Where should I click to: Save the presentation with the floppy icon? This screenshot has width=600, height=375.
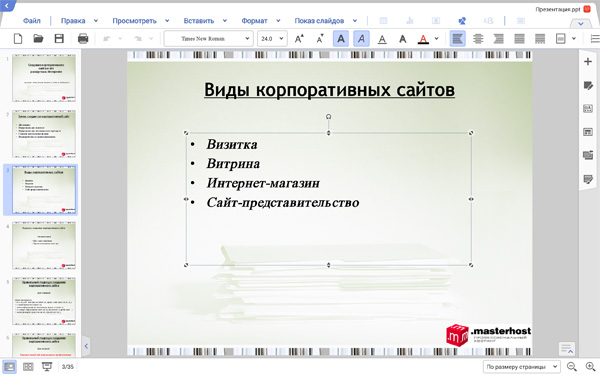tap(59, 39)
